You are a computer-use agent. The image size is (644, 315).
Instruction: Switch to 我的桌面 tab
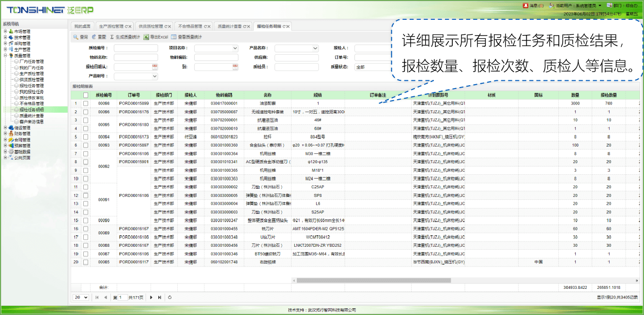(82, 26)
